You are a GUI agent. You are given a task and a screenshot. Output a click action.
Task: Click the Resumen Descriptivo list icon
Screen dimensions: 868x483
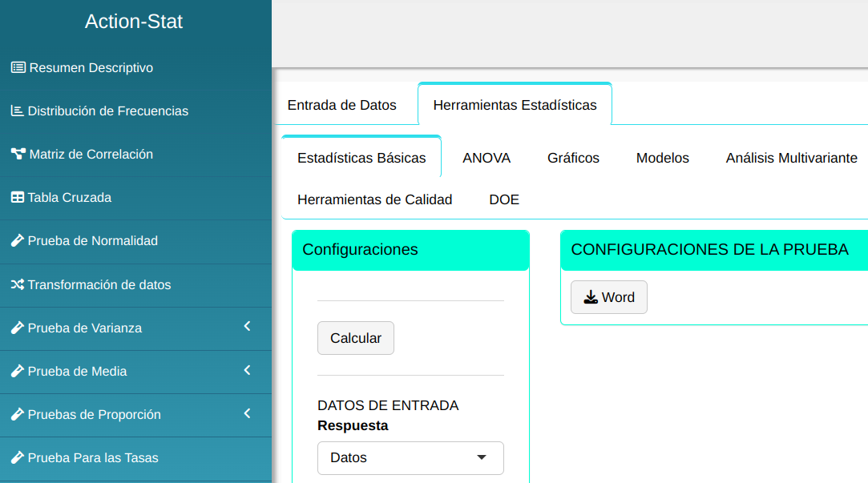coord(18,68)
